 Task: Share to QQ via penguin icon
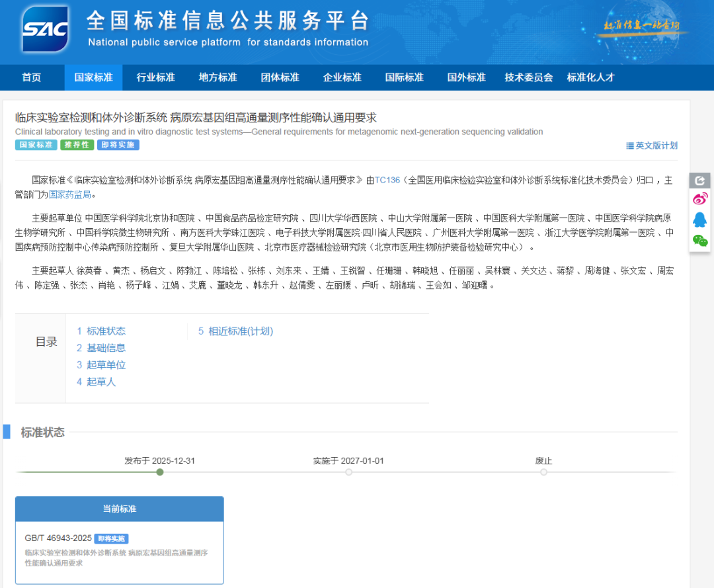point(699,220)
